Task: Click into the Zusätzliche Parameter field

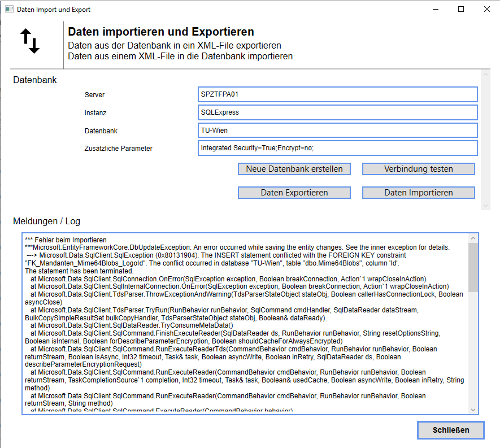Action: coord(337,148)
